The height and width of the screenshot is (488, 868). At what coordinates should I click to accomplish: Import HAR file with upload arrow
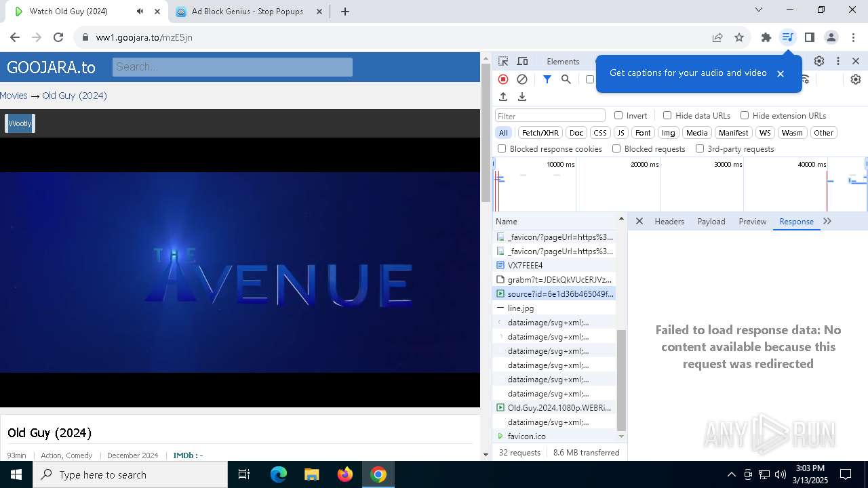click(503, 97)
